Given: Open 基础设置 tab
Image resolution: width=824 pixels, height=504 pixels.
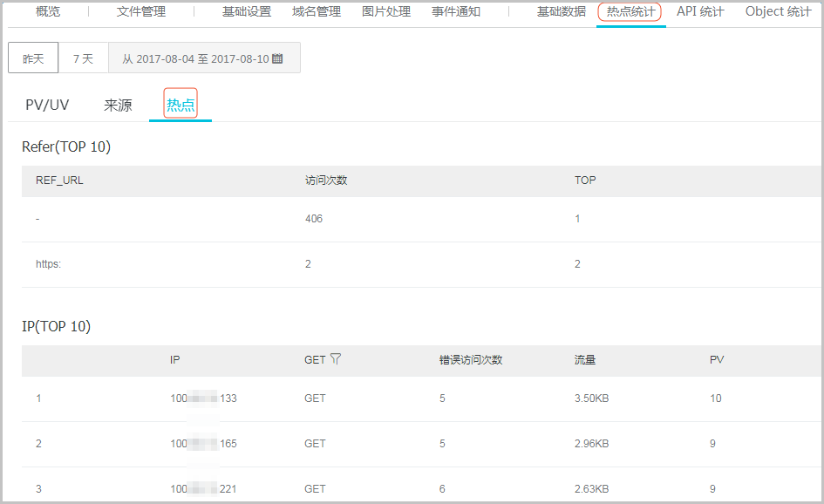Looking at the screenshot, I should coord(247,11).
